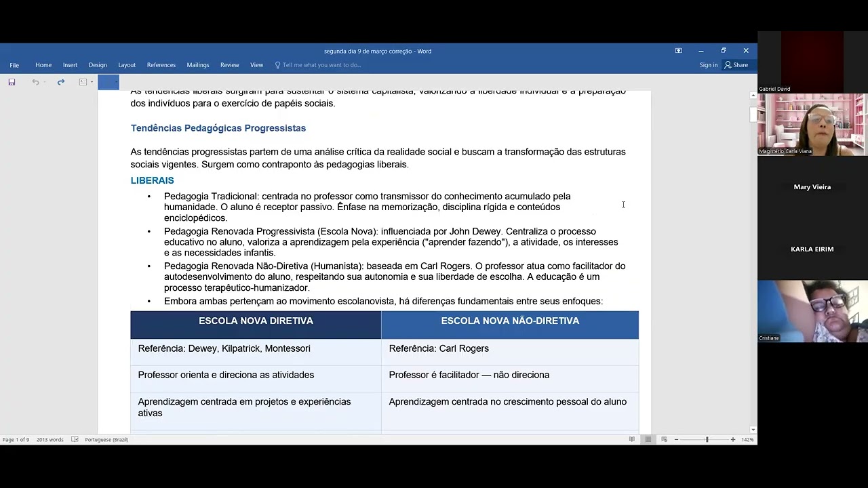Click the Share button
868x488 pixels.
pyautogui.click(x=736, y=65)
